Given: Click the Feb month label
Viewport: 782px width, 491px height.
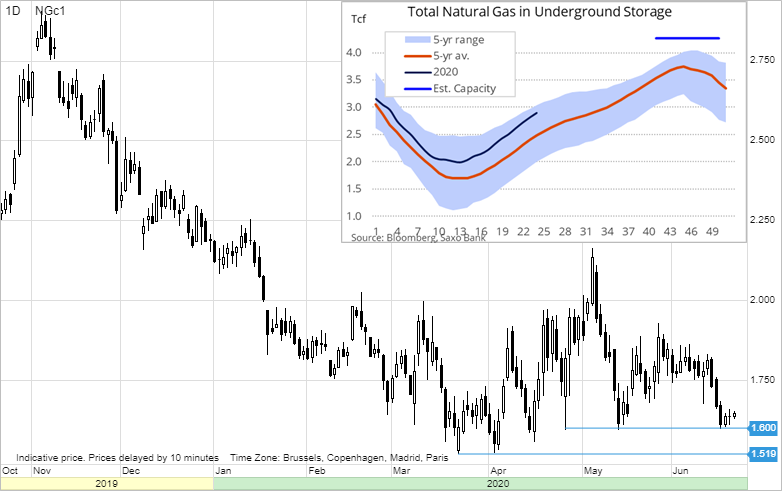Looking at the screenshot, I should pyautogui.click(x=317, y=471).
